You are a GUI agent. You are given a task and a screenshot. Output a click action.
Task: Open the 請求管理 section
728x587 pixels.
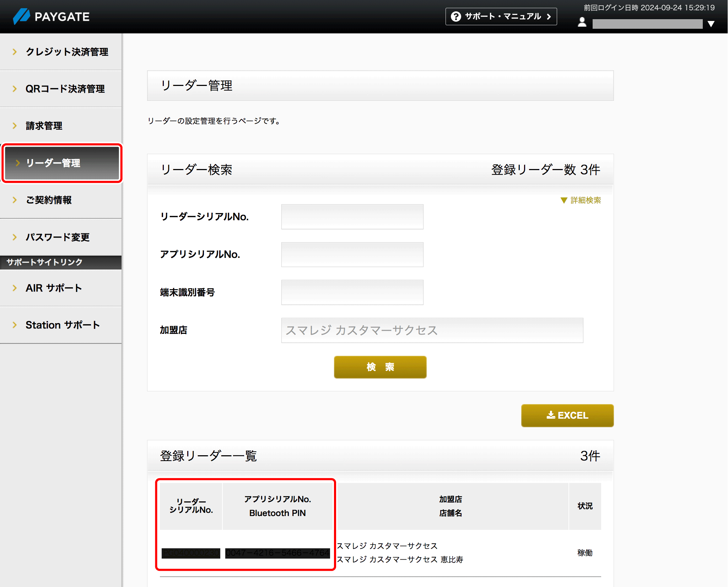(x=43, y=125)
